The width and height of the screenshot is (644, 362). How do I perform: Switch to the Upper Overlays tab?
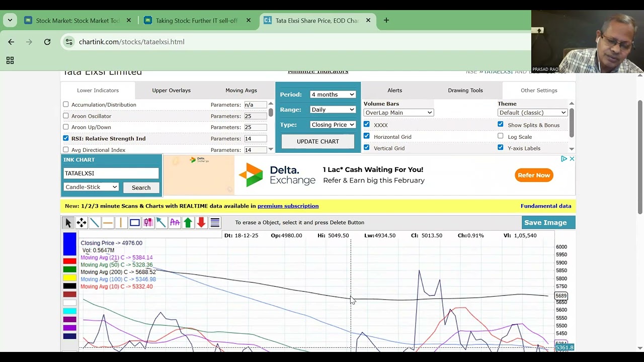[172, 90]
